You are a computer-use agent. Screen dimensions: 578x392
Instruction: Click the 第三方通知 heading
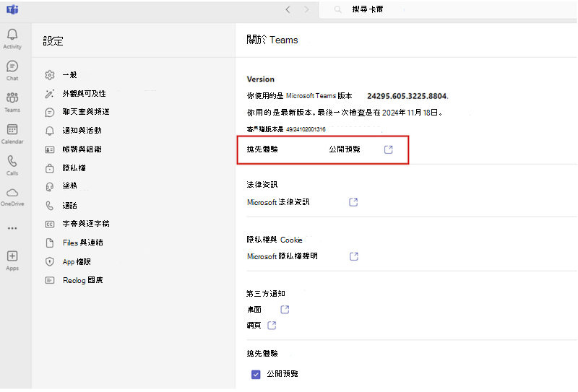pos(266,294)
